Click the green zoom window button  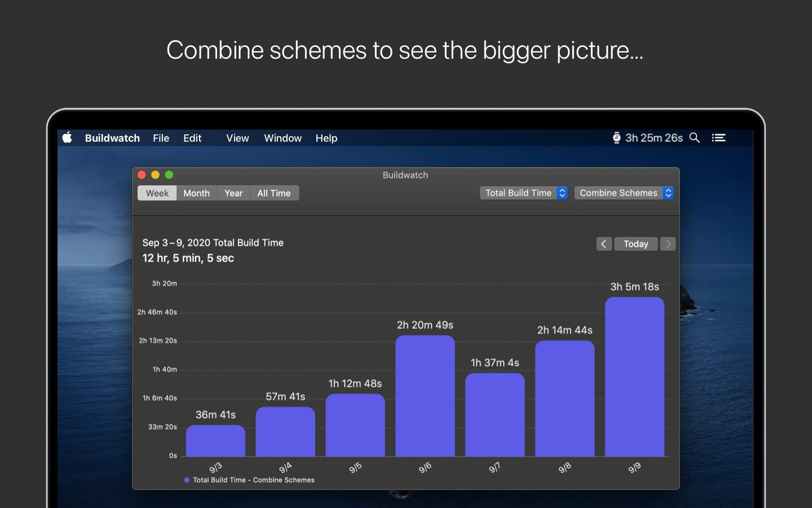pos(169,175)
